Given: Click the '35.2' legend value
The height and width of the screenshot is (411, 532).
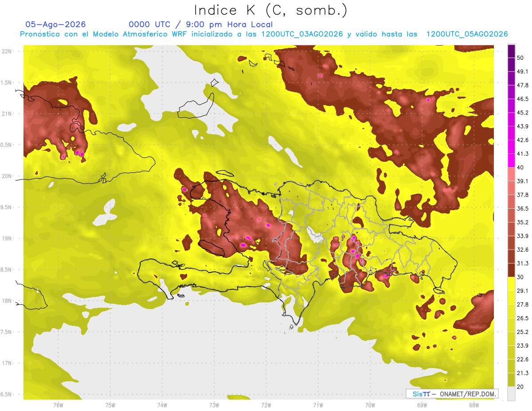Looking at the screenshot, I should [x=523, y=222].
